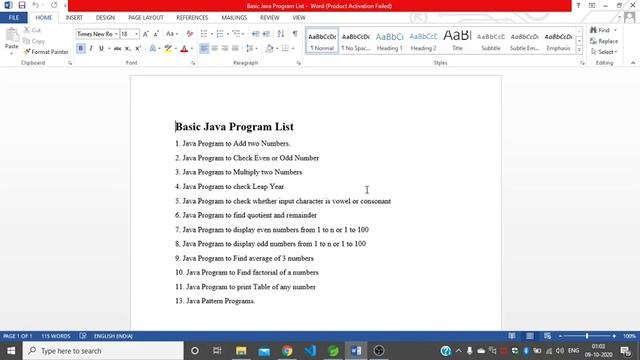640x360 pixels.
Task: Increase the paragraph indent
Action: [x=266, y=34]
